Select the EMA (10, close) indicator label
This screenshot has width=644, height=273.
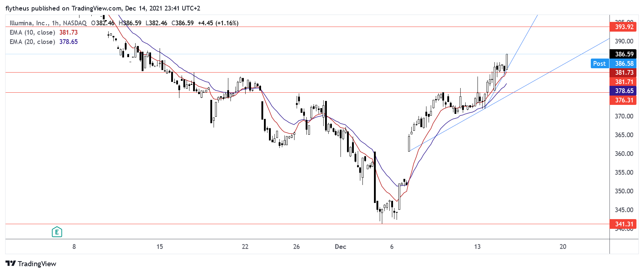[32, 32]
